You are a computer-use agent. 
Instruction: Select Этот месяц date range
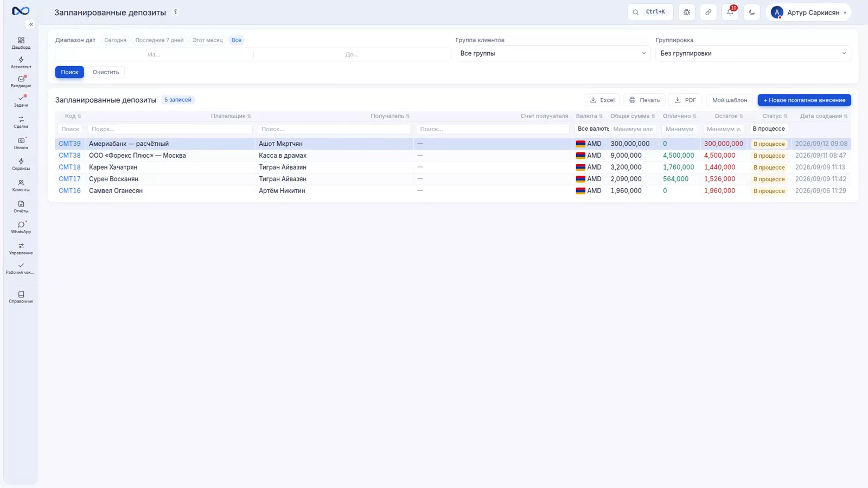click(x=208, y=40)
